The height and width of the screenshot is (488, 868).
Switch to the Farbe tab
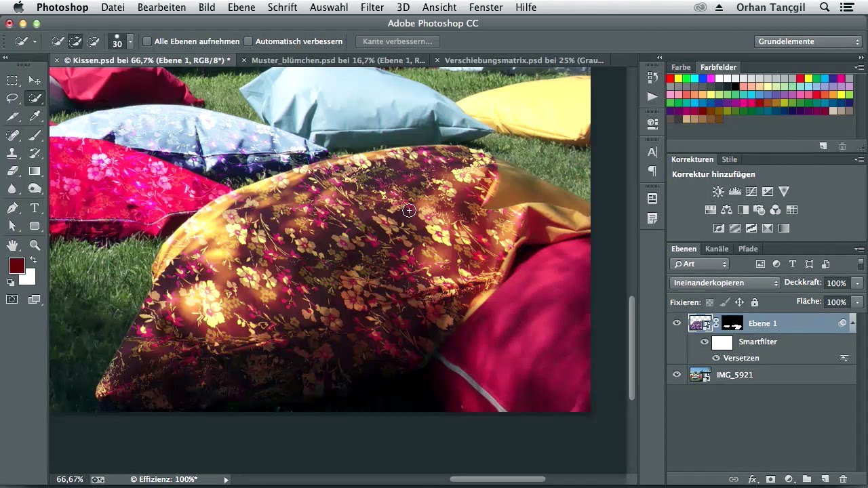click(681, 67)
